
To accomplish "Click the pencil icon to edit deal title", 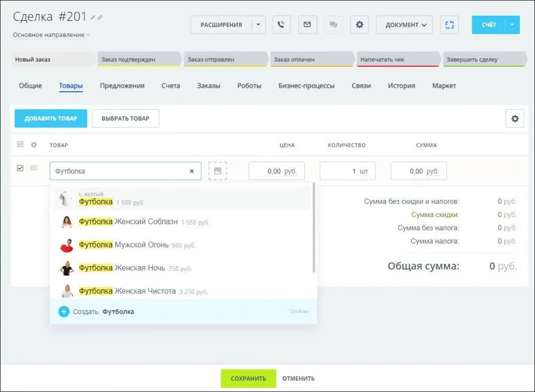I will tap(92, 17).
